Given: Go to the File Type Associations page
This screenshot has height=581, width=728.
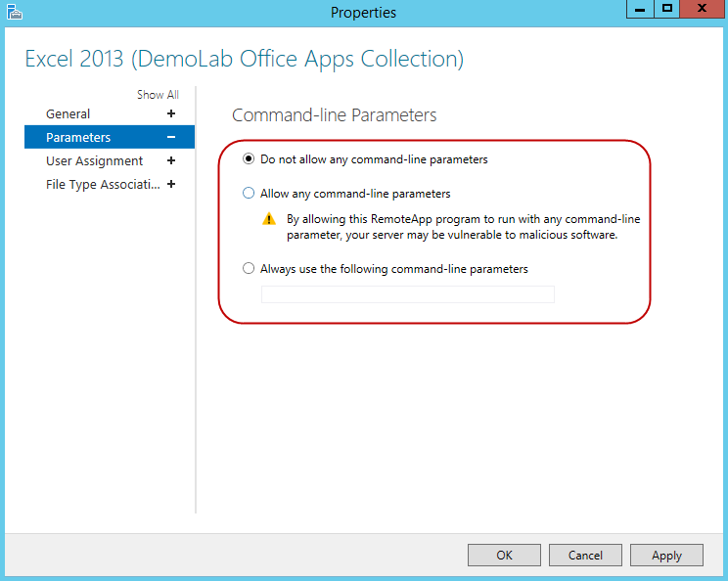Looking at the screenshot, I should (102, 185).
